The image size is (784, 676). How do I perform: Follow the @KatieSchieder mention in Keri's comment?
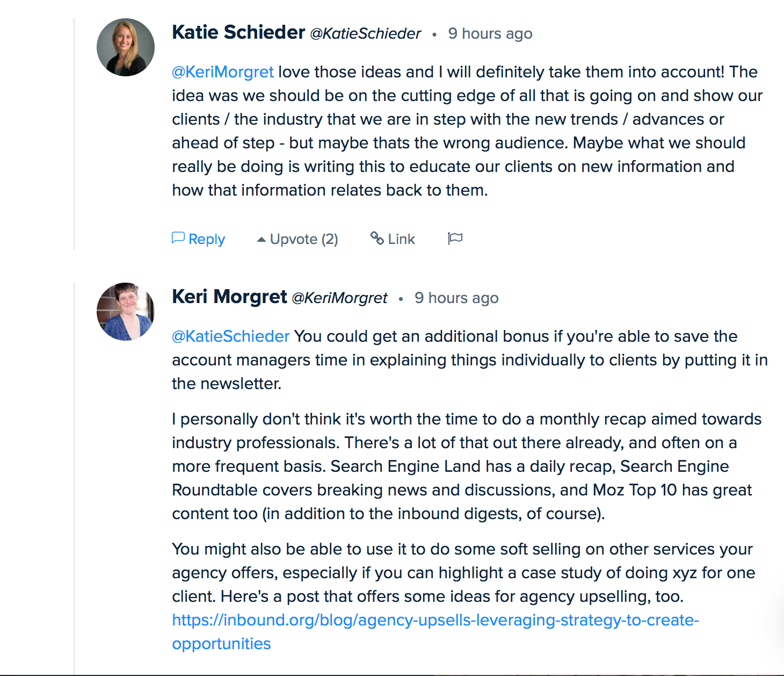(231, 336)
